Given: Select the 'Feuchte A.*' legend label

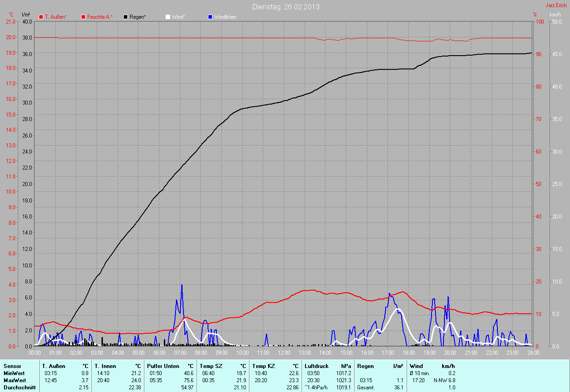Looking at the screenshot, I should coord(100,17).
